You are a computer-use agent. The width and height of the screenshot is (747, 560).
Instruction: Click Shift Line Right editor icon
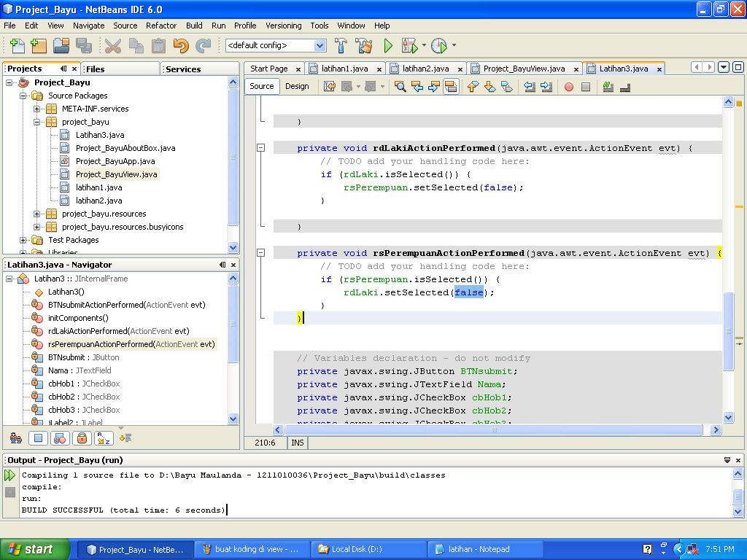546,87
